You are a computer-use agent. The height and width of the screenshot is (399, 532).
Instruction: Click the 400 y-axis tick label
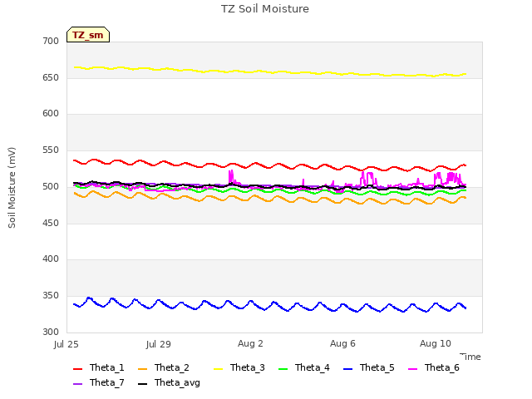click(x=51, y=259)
